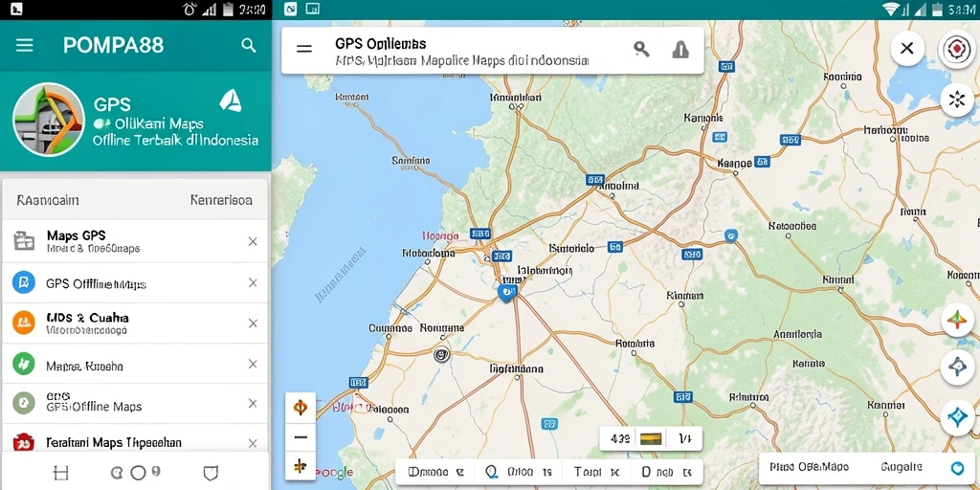
Task: Switch to the Kenreriesoa tab
Action: point(221,200)
